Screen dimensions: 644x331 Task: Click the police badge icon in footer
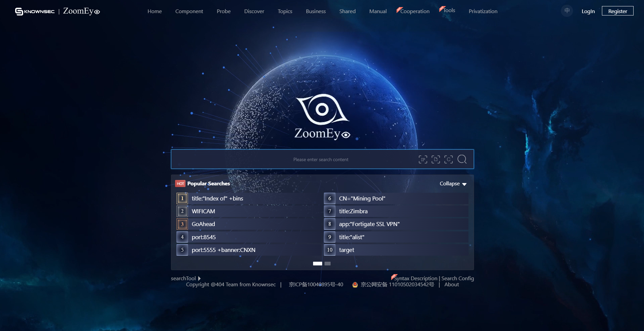pos(355,285)
